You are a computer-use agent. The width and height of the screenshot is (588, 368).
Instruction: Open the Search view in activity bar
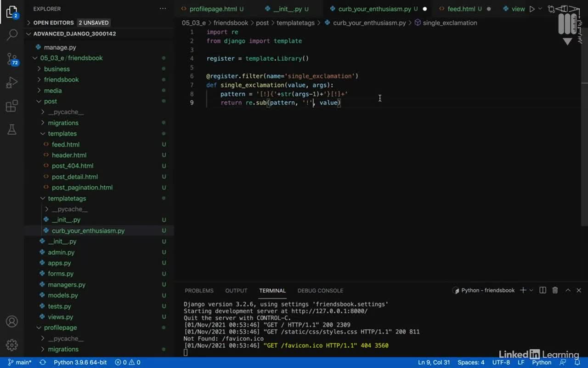click(12, 34)
